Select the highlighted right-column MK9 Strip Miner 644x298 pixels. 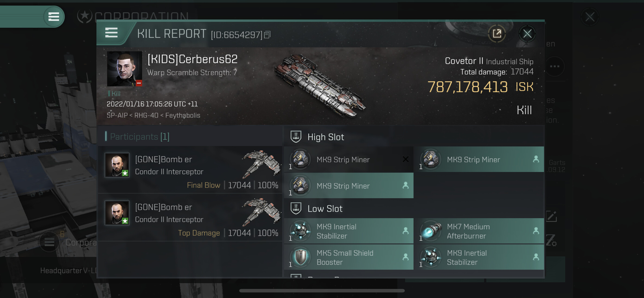pyautogui.click(x=479, y=159)
